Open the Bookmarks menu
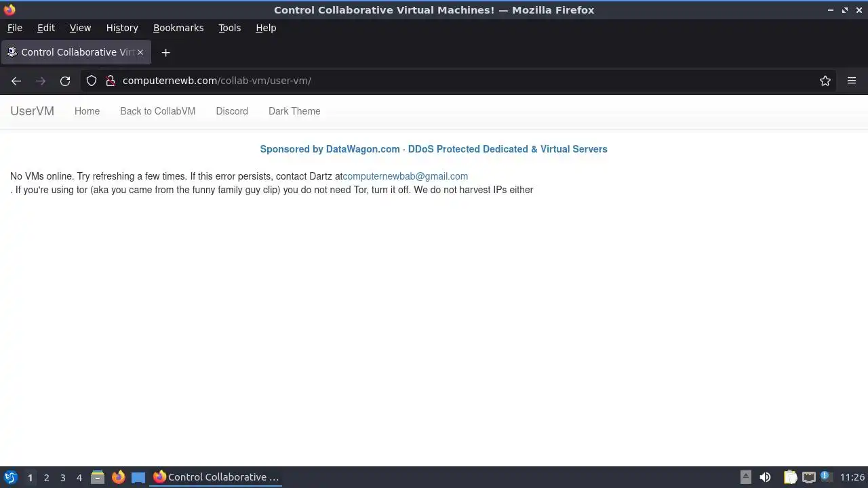 click(178, 28)
